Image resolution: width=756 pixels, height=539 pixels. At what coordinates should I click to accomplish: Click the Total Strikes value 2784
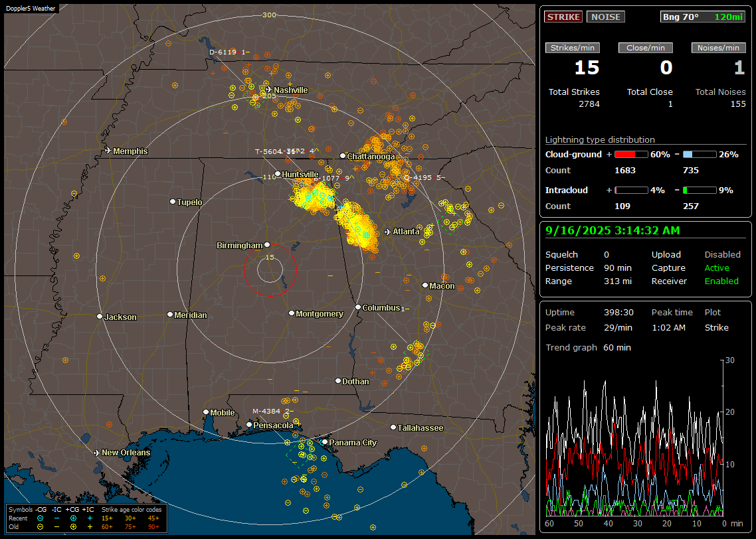click(x=589, y=104)
